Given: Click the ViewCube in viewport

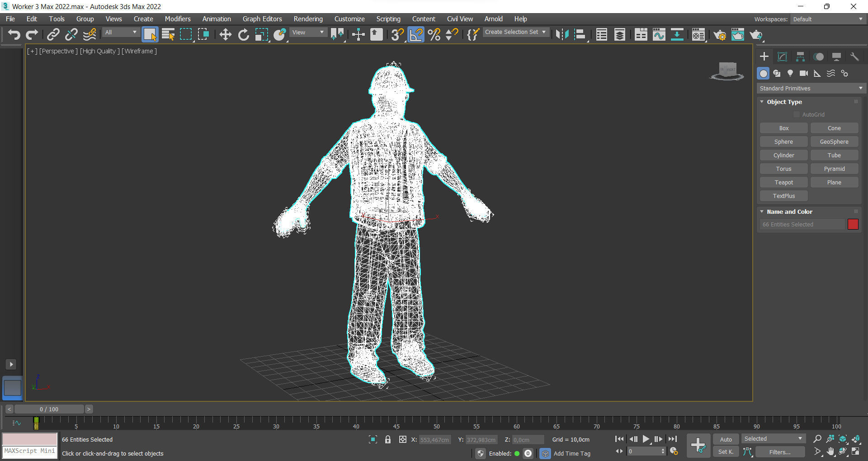Looking at the screenshot, I should (727, 71).
